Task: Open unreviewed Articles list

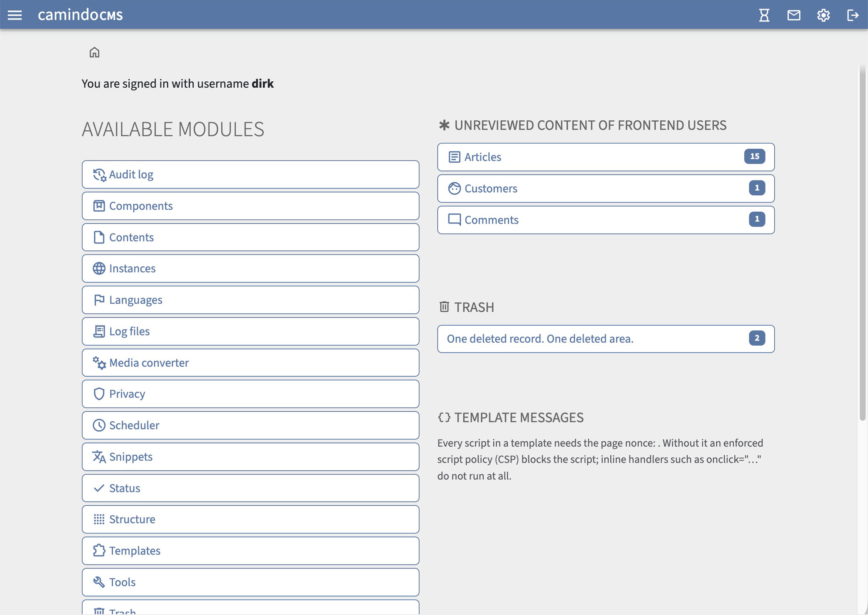Action: tap(606, 157)
